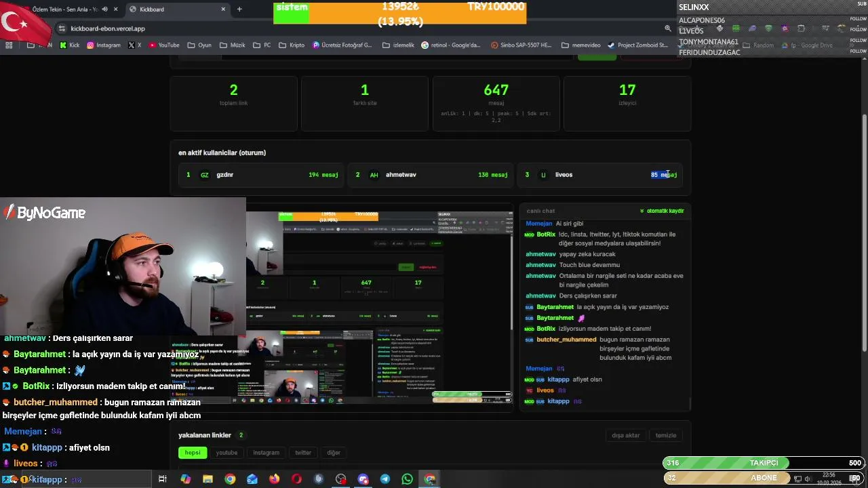Open Copilot from the taskbar

[x=186, y=479]
